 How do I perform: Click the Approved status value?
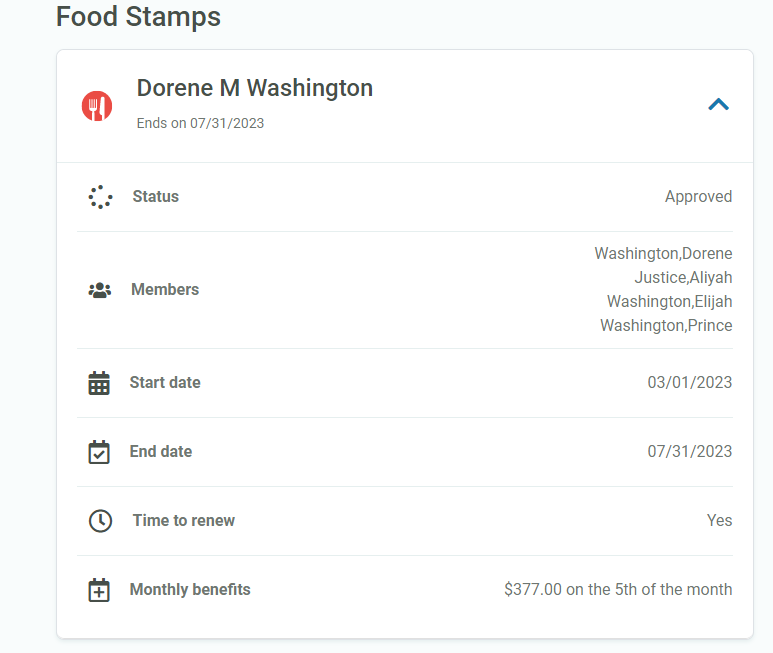tap(699, 197)
